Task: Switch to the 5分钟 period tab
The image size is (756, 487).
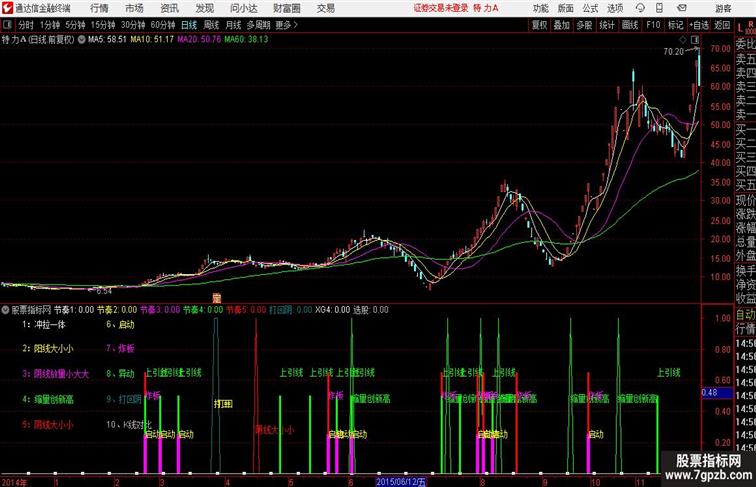Action: pyautogui.click(x=75, y=25)
